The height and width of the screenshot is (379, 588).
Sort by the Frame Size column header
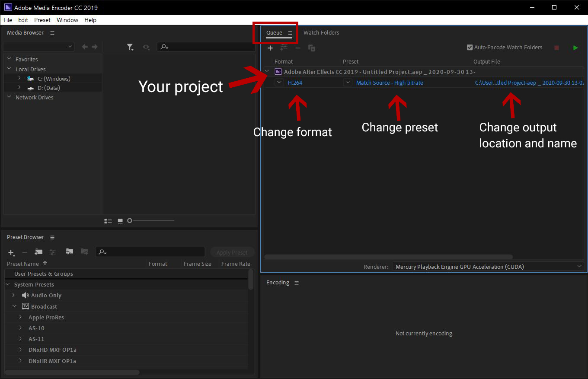pos(197,264)
